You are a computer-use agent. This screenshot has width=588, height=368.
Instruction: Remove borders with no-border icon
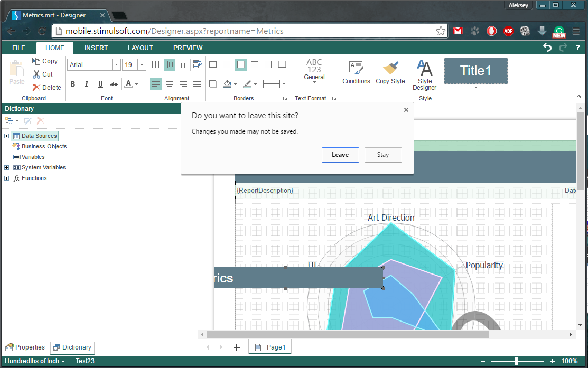point(227,65)
